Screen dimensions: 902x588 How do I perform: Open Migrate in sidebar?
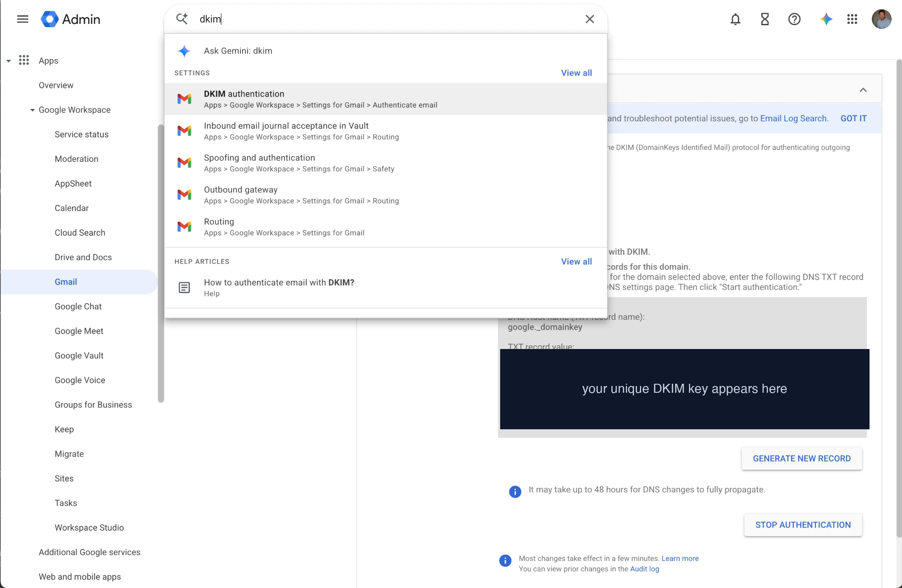point(69,454)
